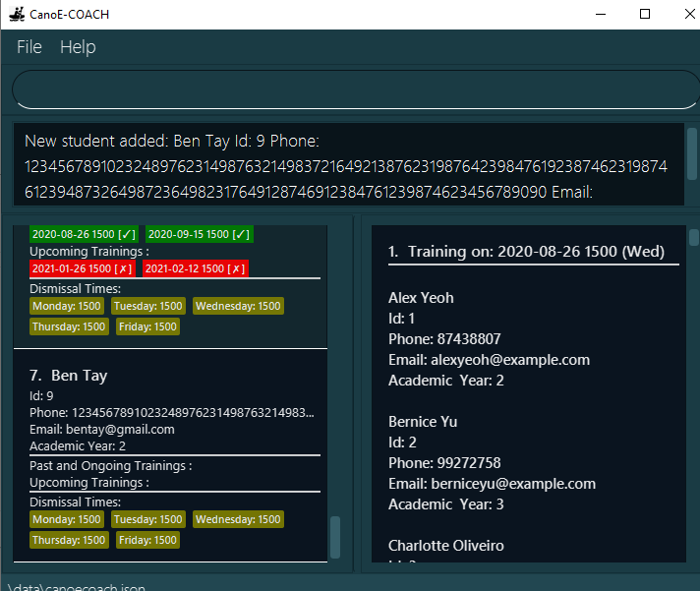Open the File menu
This screenshot has width=700, height=591.
coord(29,47)
